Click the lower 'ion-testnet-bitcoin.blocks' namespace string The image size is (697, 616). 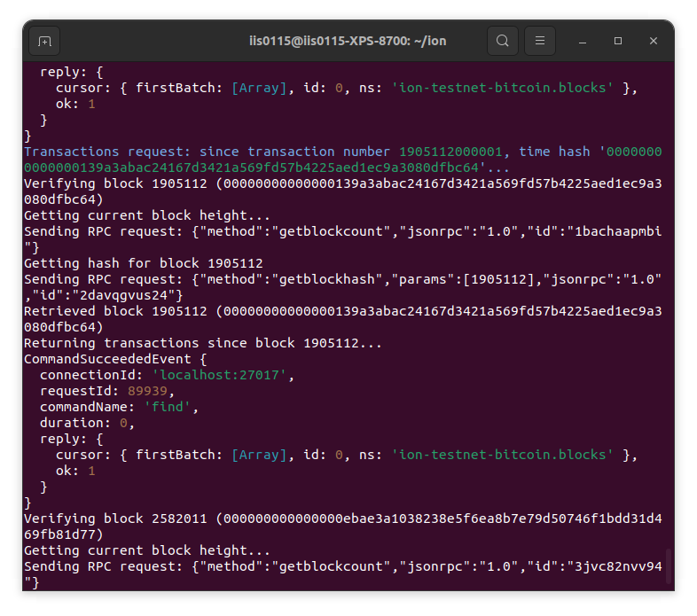click(502, 455)
